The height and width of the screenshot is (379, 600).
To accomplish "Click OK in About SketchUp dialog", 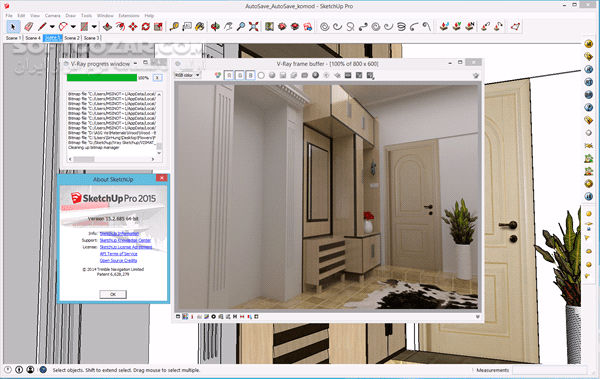I will point(113,294).
